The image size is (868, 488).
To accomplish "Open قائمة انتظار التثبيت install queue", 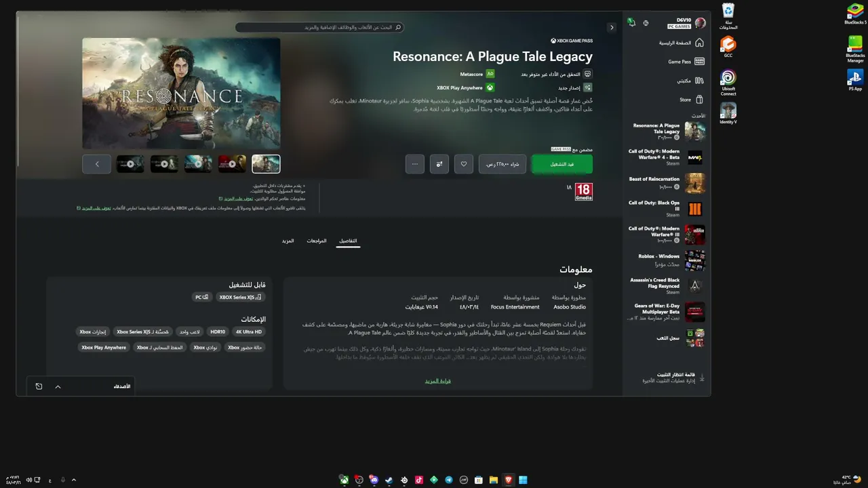I will [671, 378].
